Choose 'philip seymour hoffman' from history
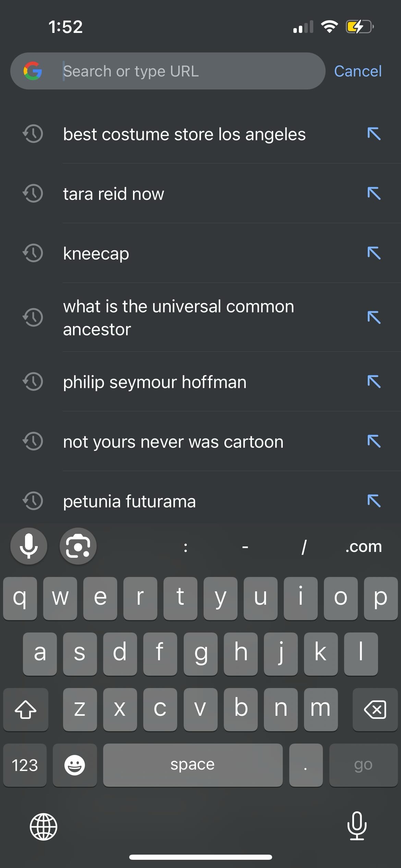 click(155, 382)
